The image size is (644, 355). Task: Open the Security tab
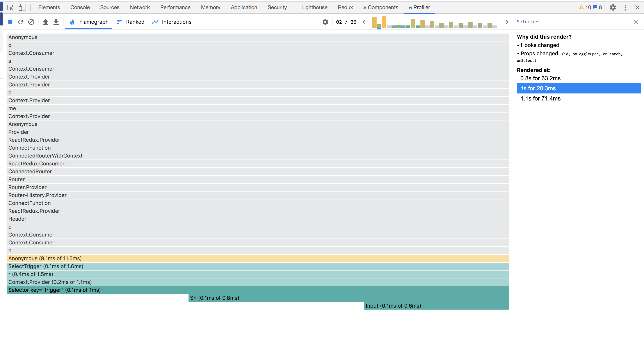277,7
